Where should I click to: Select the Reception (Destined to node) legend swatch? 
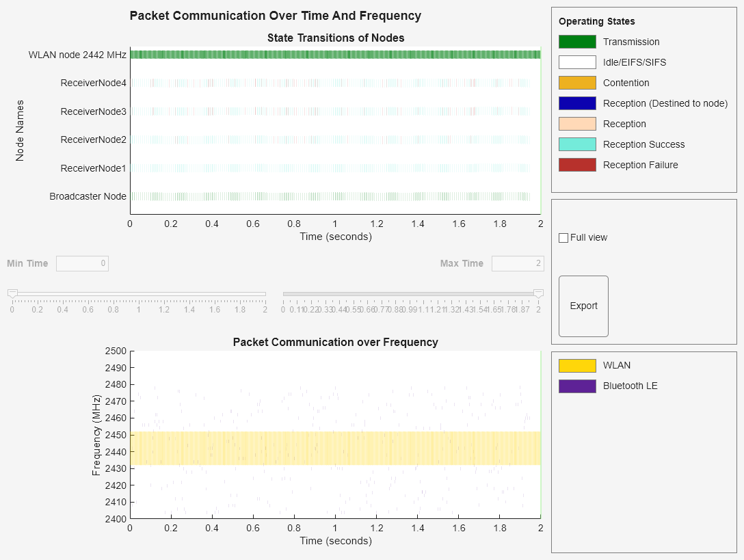click(x=578, y=103)
